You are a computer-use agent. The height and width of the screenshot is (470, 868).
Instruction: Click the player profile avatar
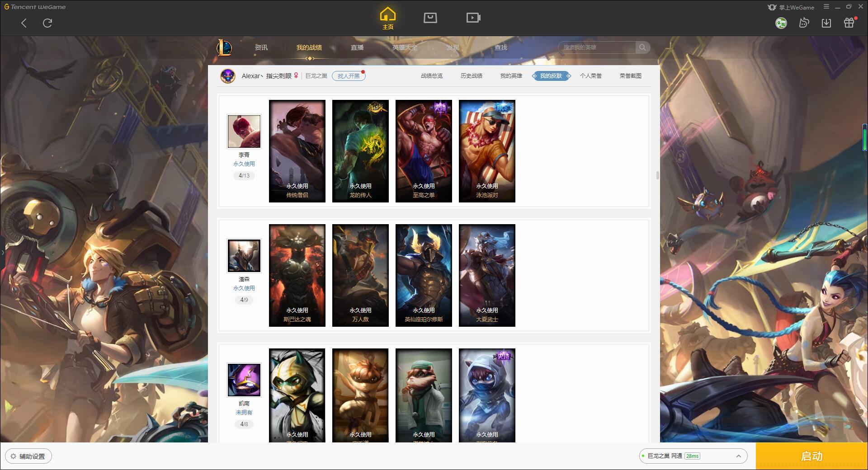[x=228, y=76]
